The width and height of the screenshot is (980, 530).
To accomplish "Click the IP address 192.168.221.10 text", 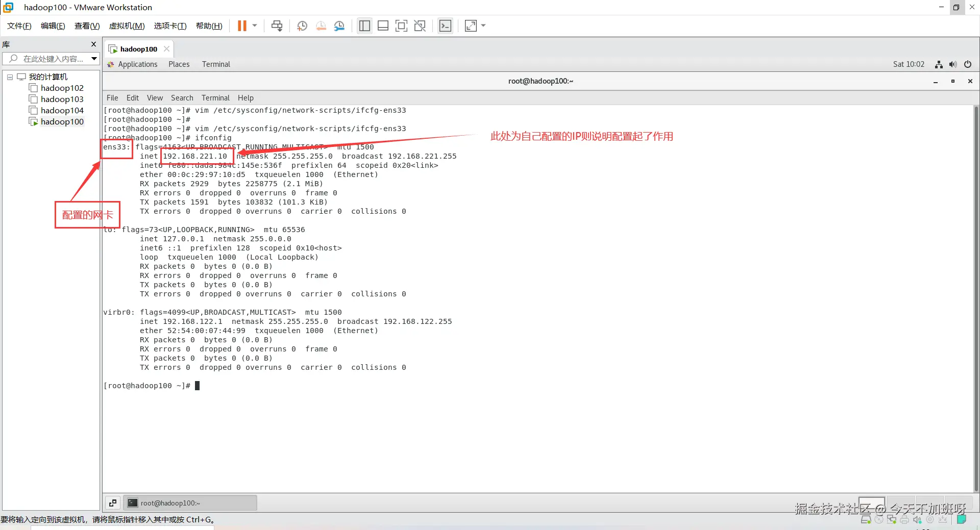I will click(x=195, y=156).
